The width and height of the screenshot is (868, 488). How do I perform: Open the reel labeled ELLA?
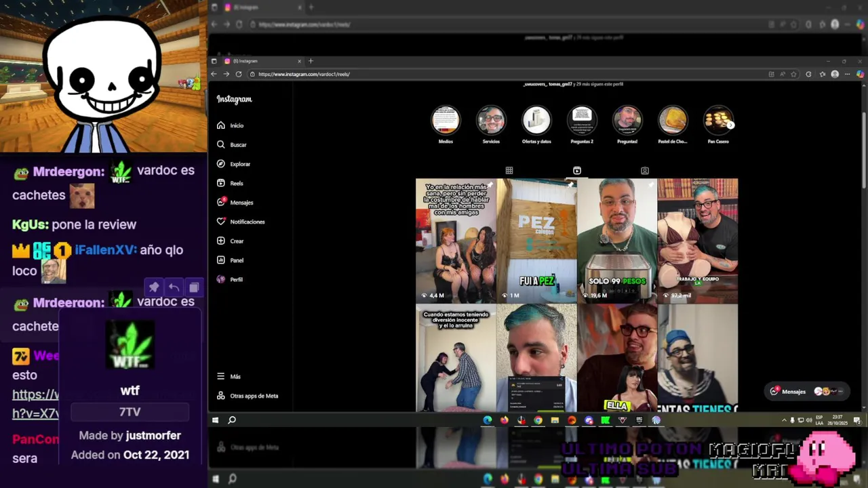[617, 358]
